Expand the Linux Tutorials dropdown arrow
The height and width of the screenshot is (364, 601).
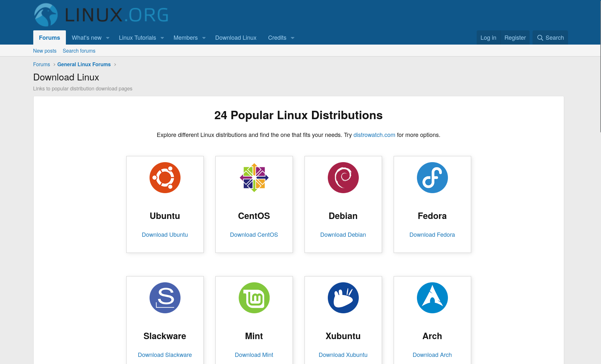point(162,38)
